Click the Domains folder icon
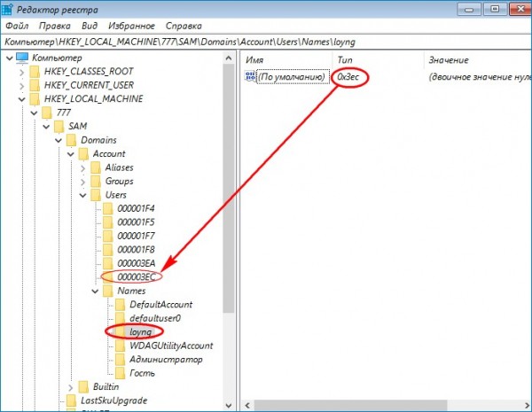 click(x=71, y=140)
